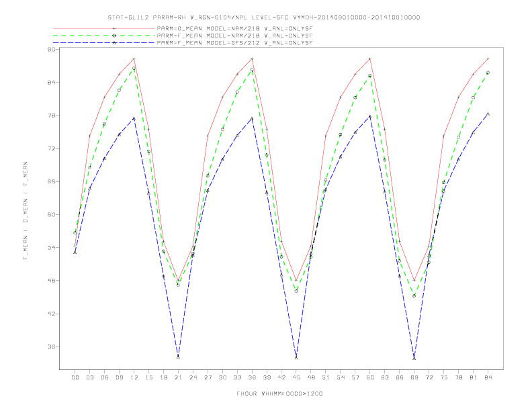Click x-axis tick label 39
The height and width of the screenshot is (411, 532).
tap(267, 377)
